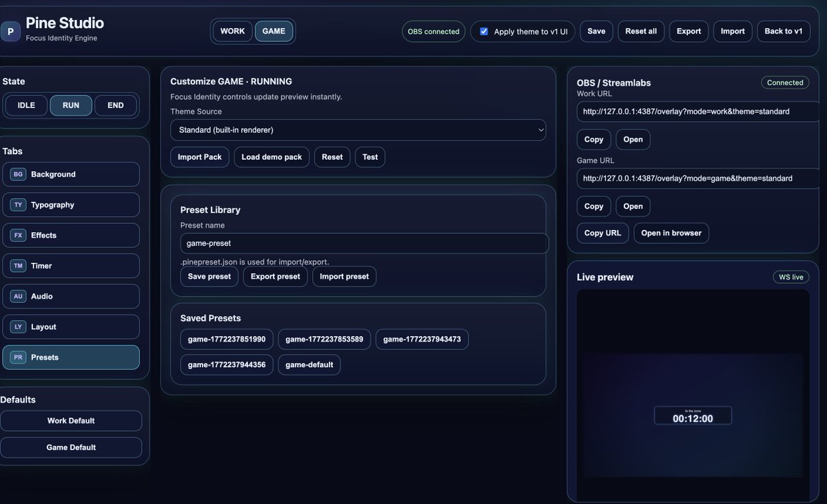Screen dimensions: 827x504
Task: Click the PR badge icon for Presets
Action: point(19,357)
